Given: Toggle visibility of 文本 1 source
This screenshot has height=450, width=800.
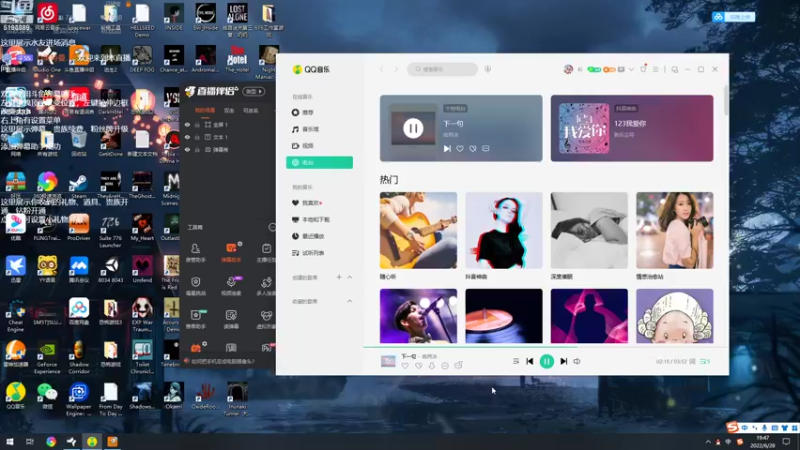Looking at the screenshot, I should [x=187, y=137].
